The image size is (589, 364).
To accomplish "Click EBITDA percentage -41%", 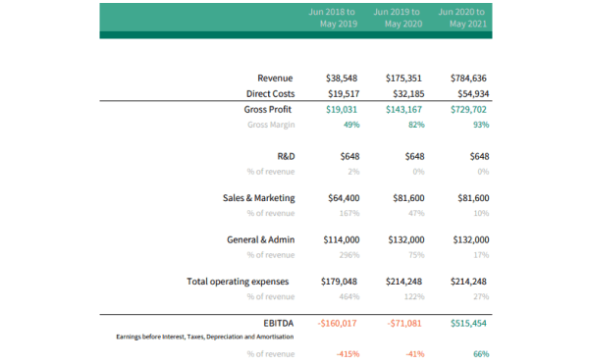I will (415, 354).
